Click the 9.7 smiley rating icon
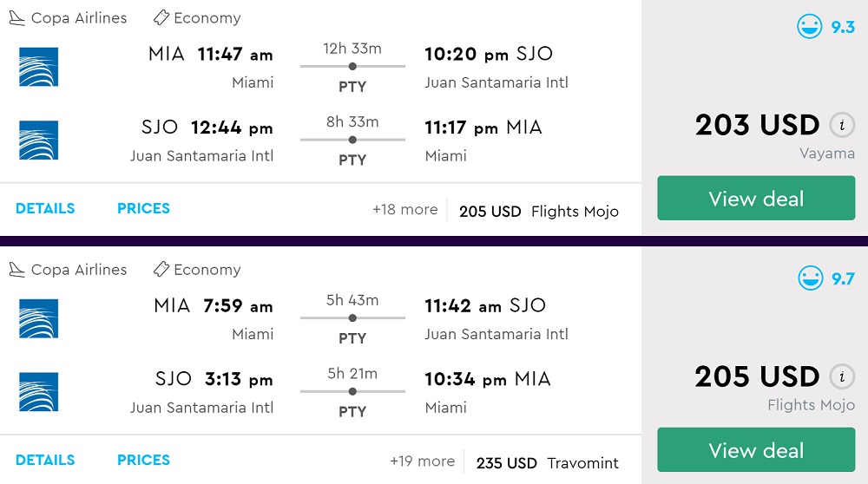This screenshot has height=484, width=868. [x=809, y=278]
